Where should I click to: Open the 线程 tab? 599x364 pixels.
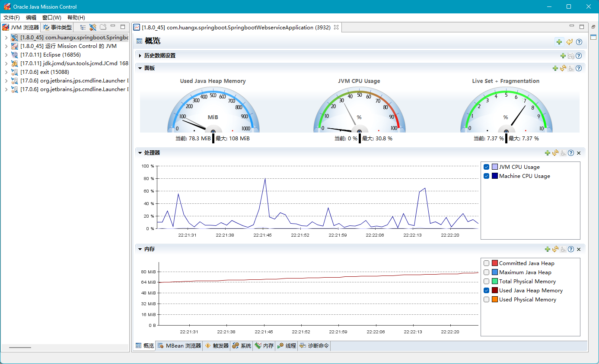coord(287,346)
